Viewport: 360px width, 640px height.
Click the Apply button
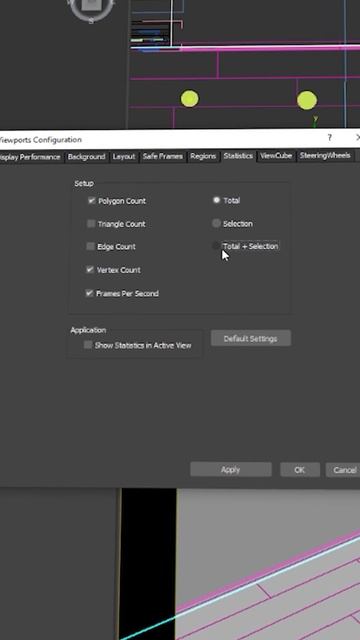pyautogui.click(x=231, y=469)
